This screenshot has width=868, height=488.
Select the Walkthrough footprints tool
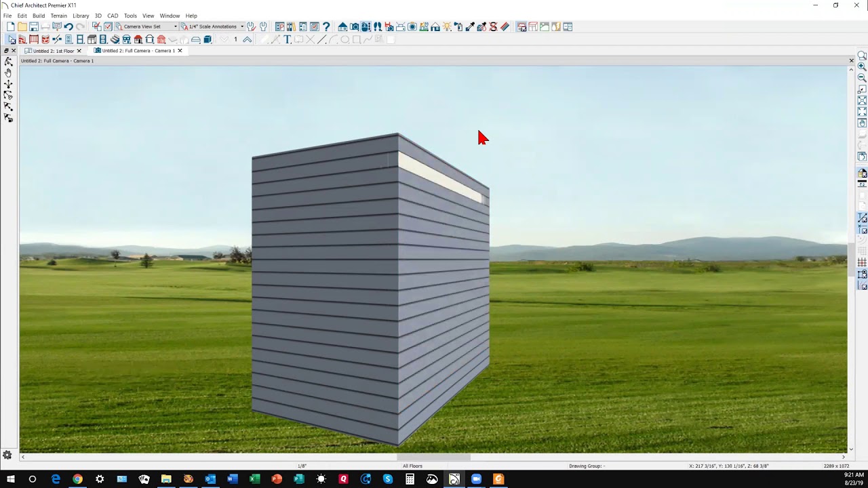click(377, 26)
